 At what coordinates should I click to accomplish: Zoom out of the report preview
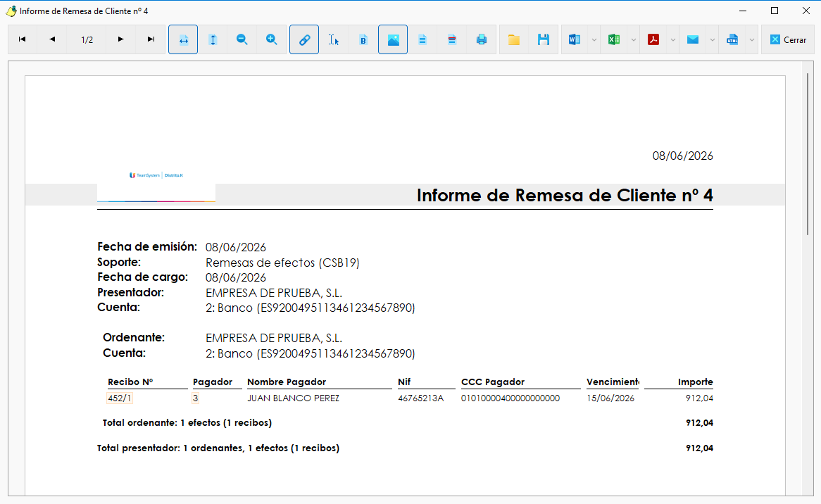(242, 39)
